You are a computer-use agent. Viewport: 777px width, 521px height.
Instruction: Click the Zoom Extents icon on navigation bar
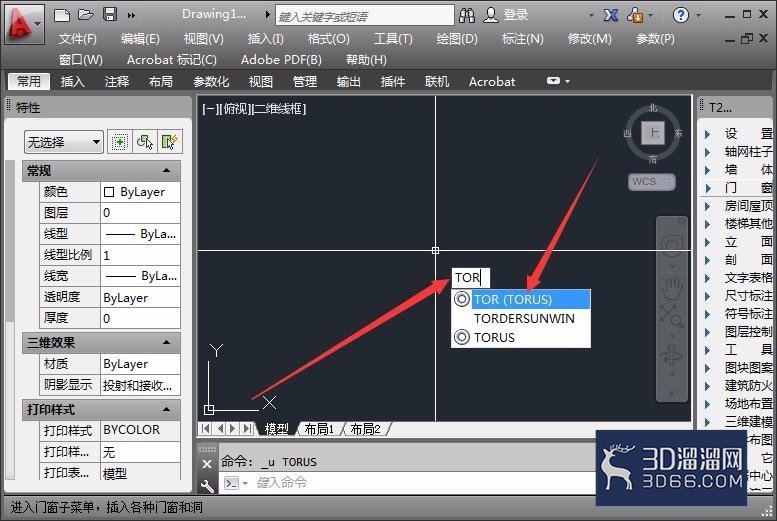point(671,315)
